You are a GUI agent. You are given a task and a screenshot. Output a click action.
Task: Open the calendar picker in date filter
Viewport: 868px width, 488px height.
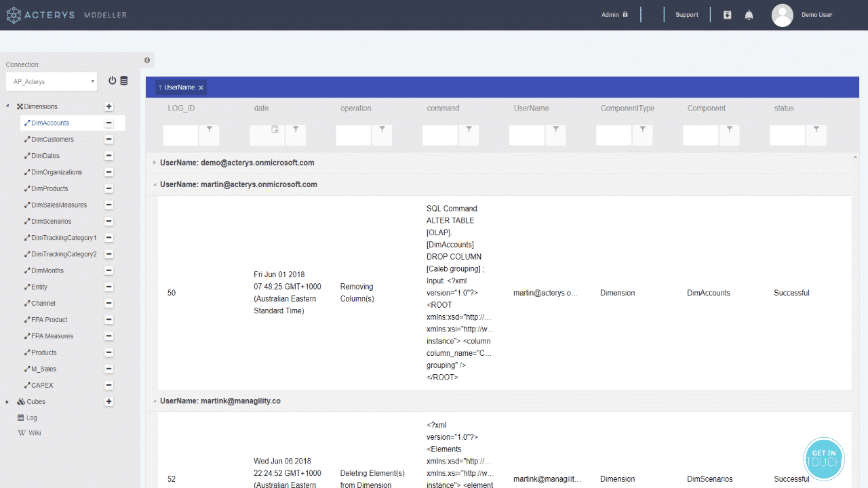point(275,129)
